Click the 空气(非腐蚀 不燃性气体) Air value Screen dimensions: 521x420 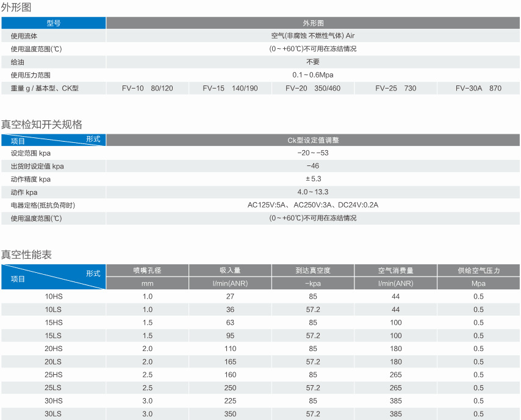click(312, 35)
